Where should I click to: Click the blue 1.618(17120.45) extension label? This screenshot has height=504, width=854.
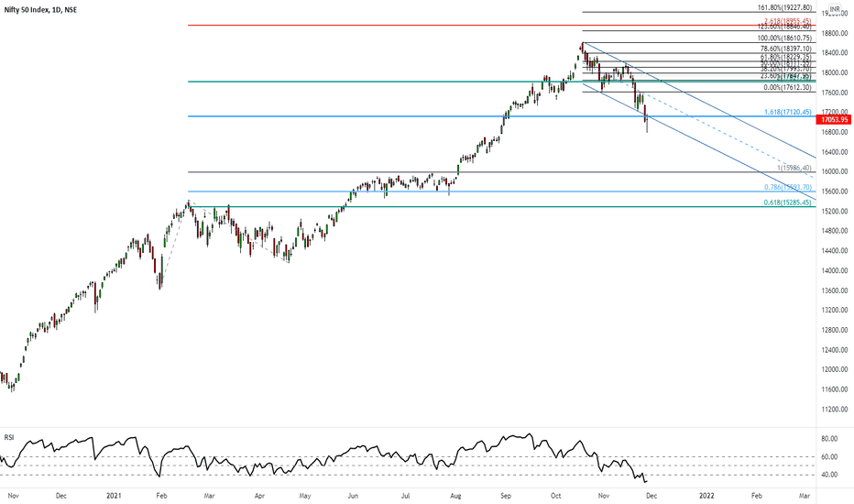point(787,112)
